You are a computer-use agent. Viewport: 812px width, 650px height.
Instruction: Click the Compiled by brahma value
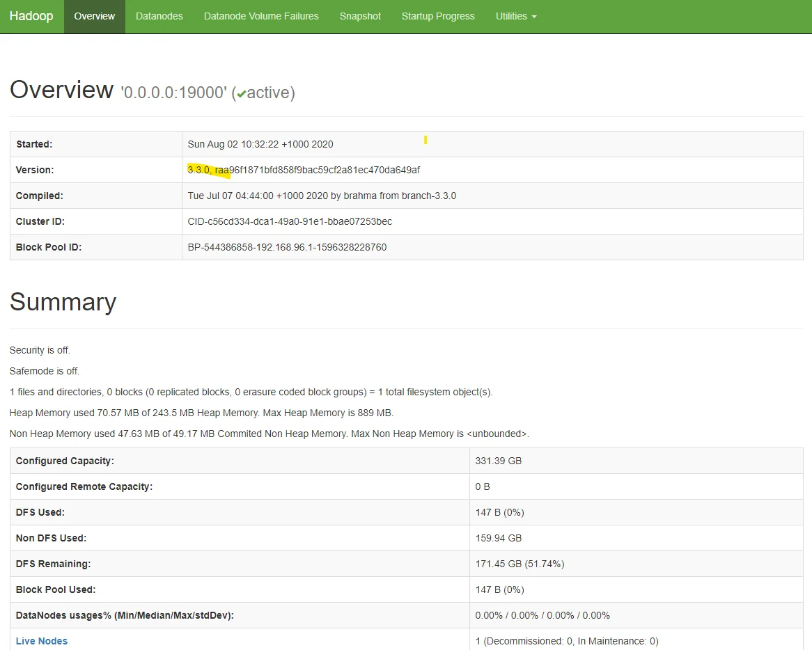pyautogui.click(x=322, y=196)
